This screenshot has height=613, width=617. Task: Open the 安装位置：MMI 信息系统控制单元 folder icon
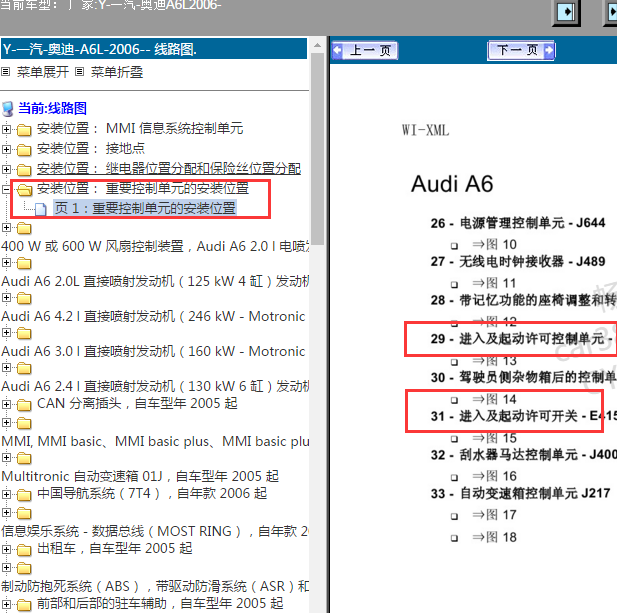coord(24,129)
